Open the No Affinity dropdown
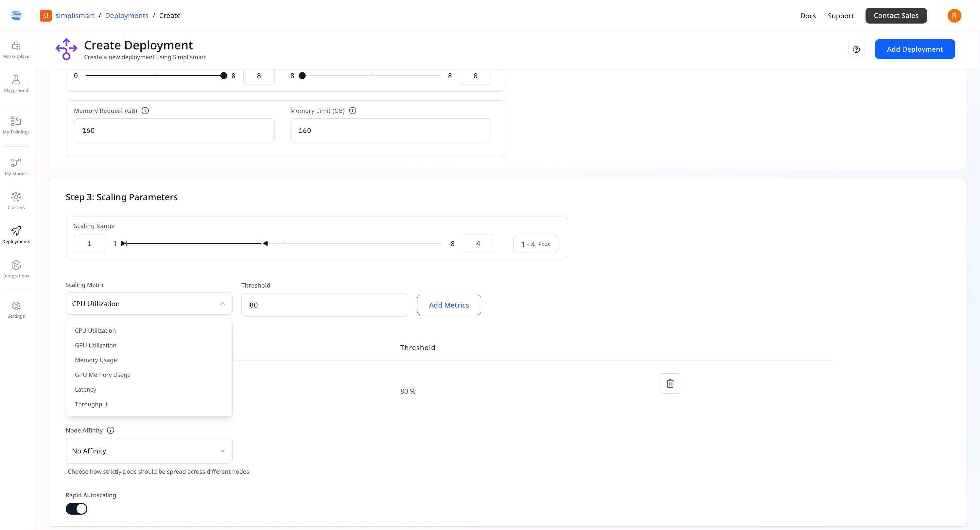Image resolution: width=980 pixels, height=530 pixels. pyautogui.click(x=149, y=451)
